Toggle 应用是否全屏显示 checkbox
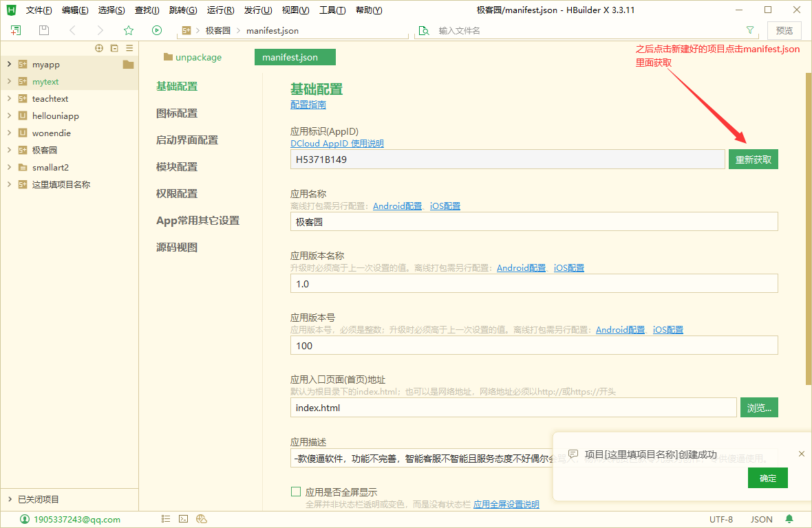The height and width of the screenshot is (528, 812). click(x=296, y=492)
